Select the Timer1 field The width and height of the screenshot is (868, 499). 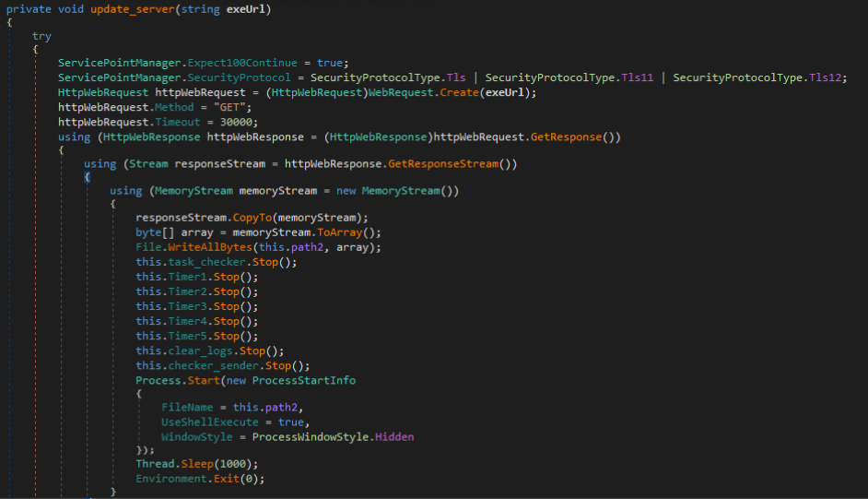pyautogui.click(x=188, y=277)
